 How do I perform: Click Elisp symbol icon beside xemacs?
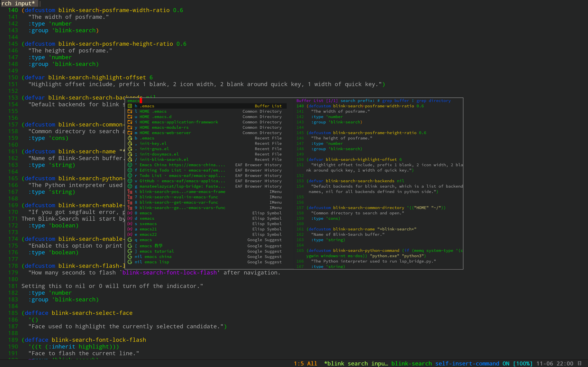click(130, 219)
